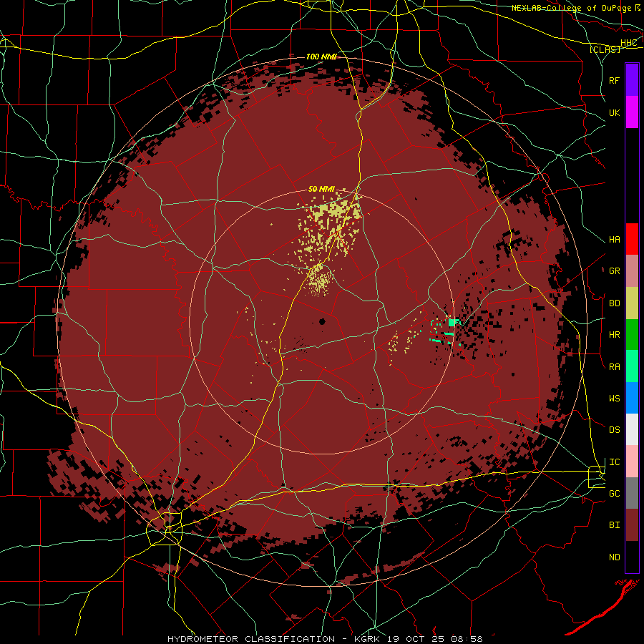Image resolution: width=644 pixels, height=644 pixels.
Task: Click the BI dark-red legend swatch
Action: [632, 525]
